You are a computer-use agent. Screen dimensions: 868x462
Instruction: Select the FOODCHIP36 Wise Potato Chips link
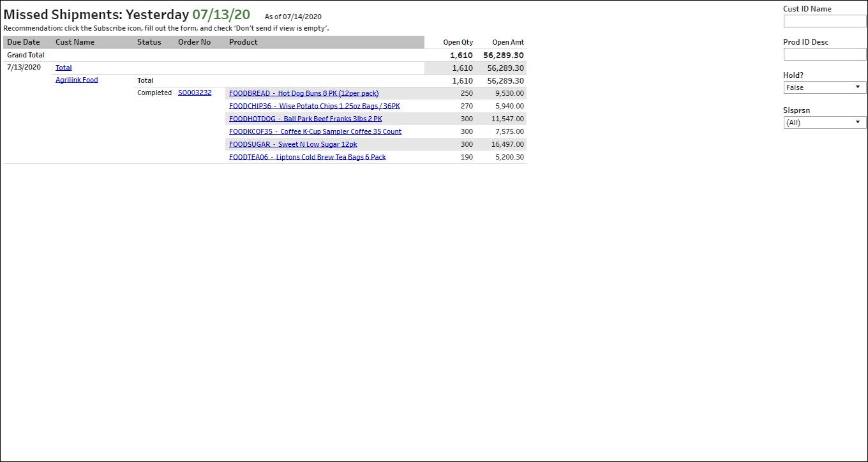[314, 106]
